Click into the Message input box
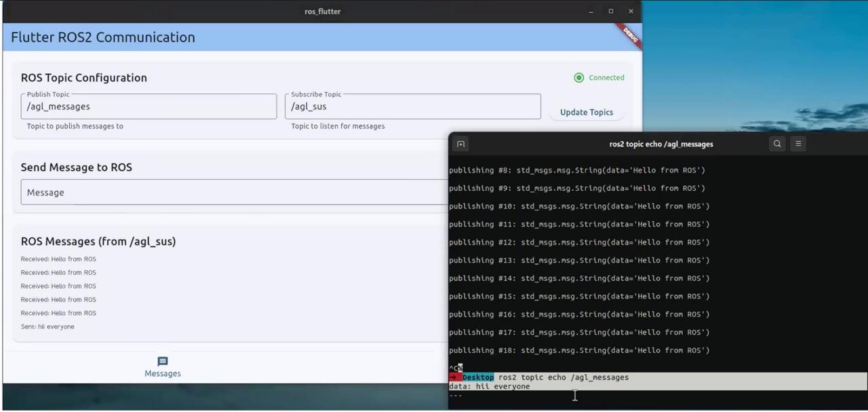The width and height of the screenshot is (868, 412). click(231, 193)
